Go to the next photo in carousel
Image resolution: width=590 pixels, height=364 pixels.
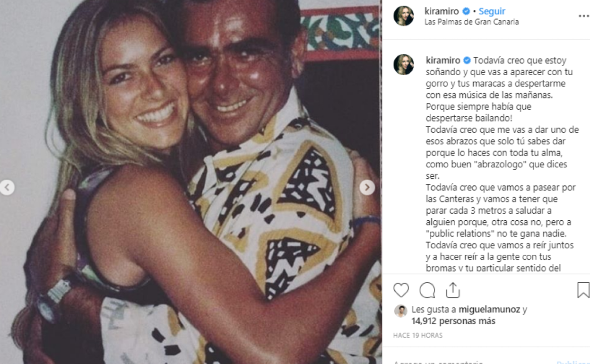click(x=367, y=188)
